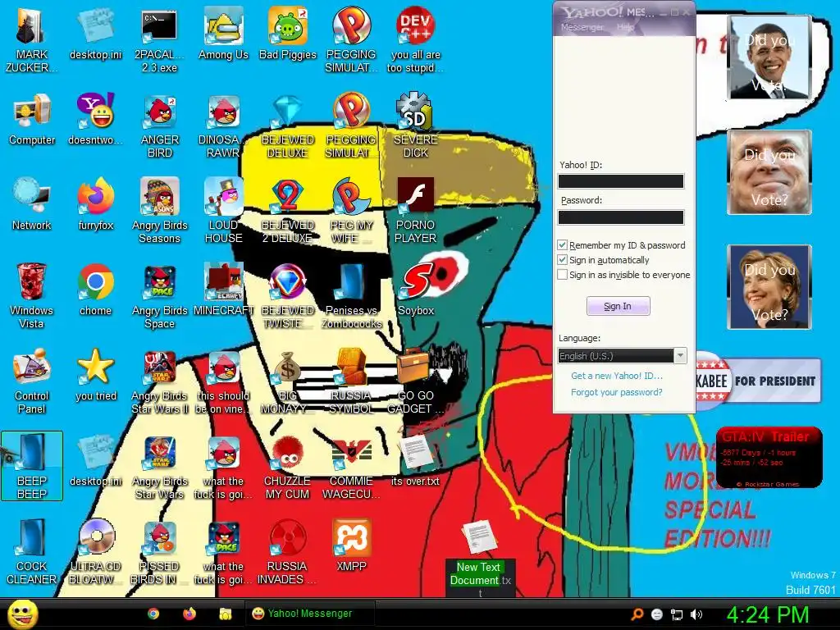This screenshot has height=630, width=840.
Task: Open the 'Forgot your password?' link
Action: [617, 392]
